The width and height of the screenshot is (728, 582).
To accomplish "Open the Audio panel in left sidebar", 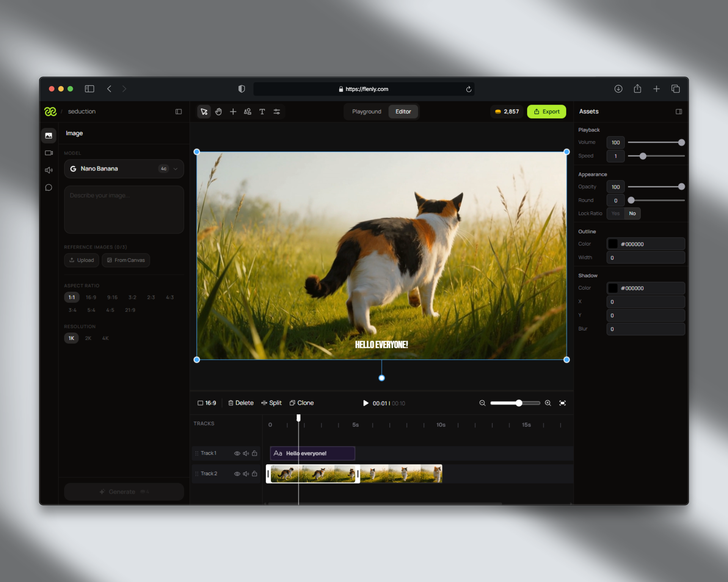I will pyautogui.click(x=49, y=170).
